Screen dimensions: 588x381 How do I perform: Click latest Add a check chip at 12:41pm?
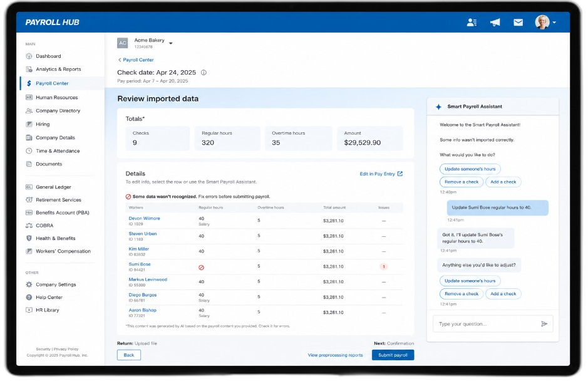pyautogui.click(x=503, y=294)
